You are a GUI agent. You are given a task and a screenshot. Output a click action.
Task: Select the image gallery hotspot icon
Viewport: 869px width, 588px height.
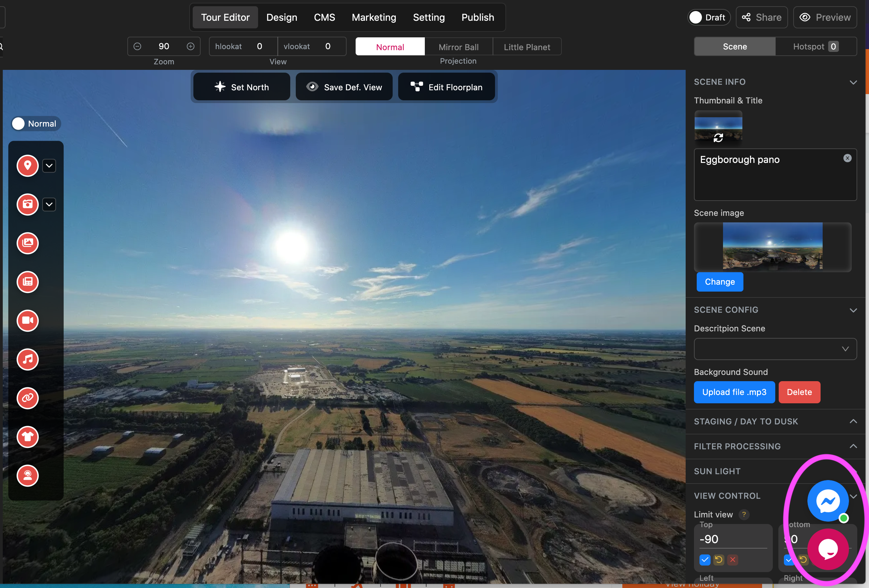coord(28,243)
